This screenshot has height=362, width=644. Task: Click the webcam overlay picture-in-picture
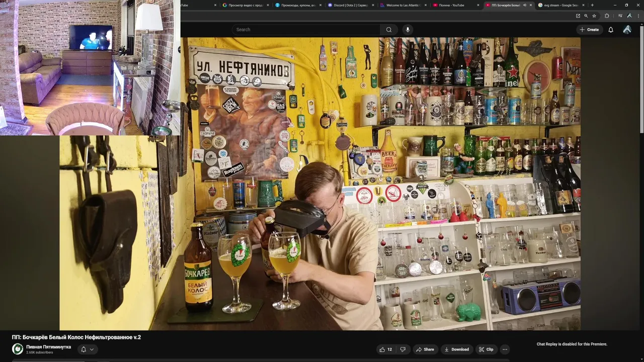pyautogui.click(x=90, y=67)
